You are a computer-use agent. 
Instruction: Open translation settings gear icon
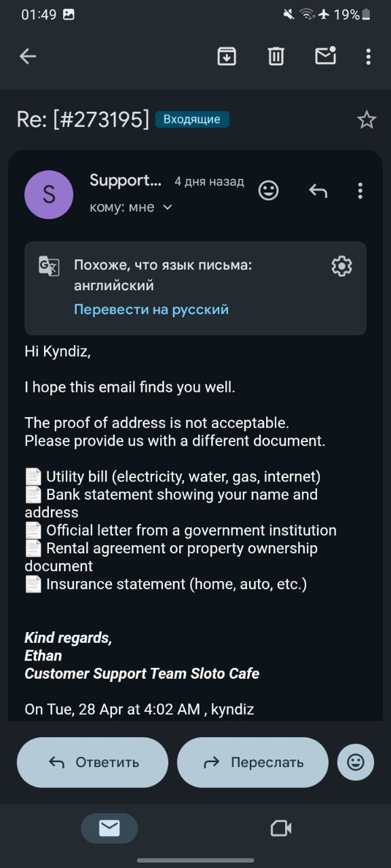341,266
